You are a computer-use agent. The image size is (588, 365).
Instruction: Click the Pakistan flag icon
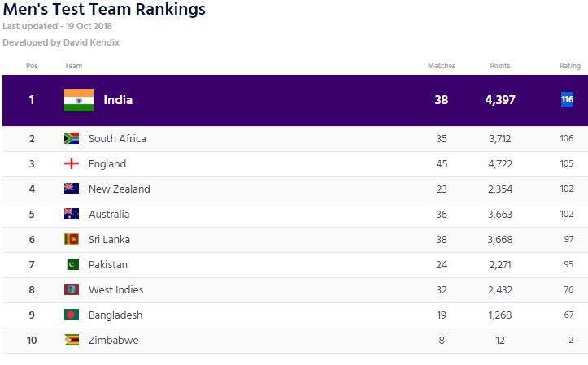click(x=72, y=264)
